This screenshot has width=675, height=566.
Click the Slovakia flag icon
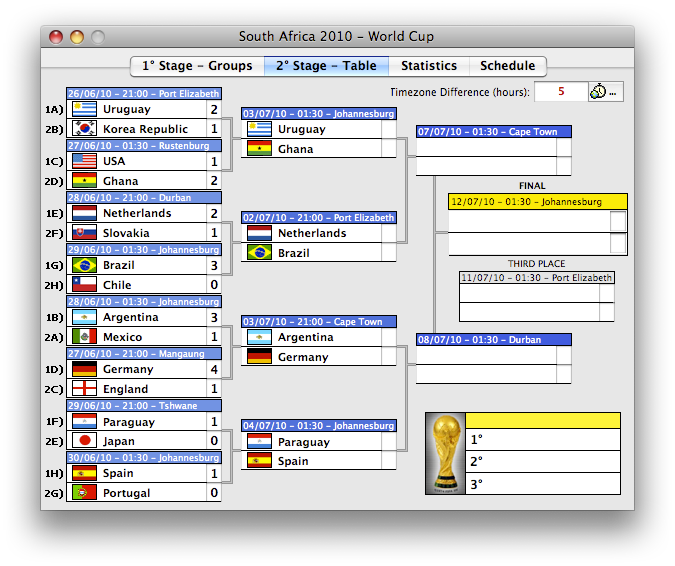click(x=84, y=233)
